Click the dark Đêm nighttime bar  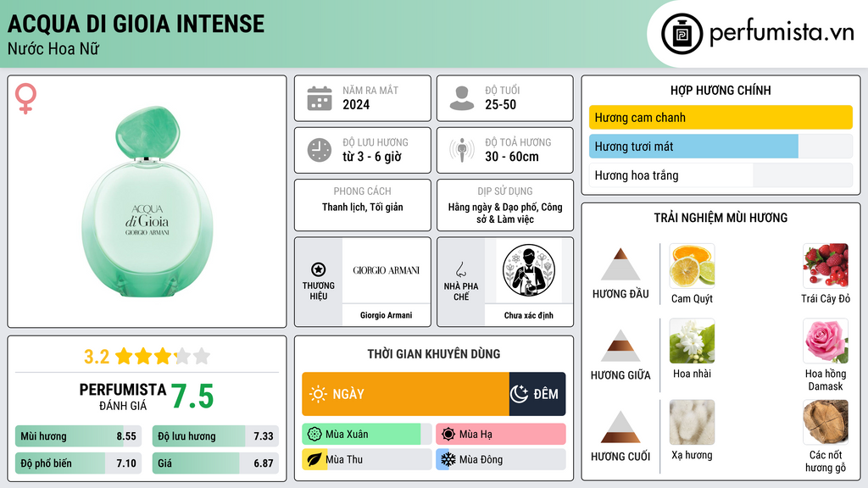click(x=537, y=394)
